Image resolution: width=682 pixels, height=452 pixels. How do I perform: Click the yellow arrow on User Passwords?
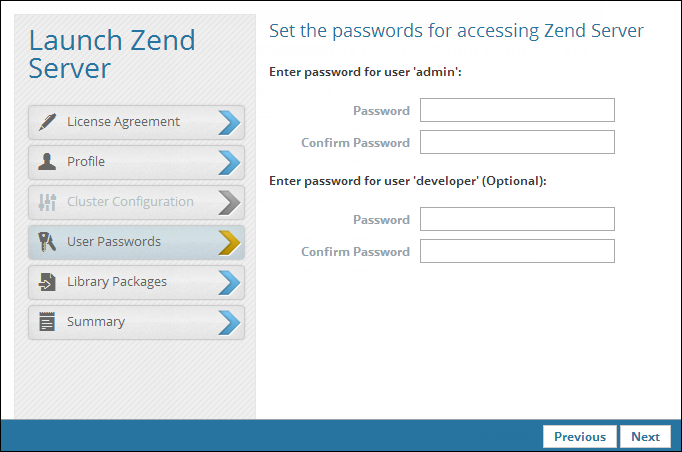(229, 242)
